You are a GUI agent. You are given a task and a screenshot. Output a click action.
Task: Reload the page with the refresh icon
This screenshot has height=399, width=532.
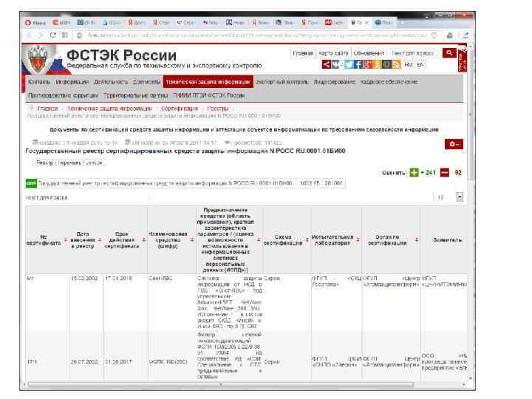[x=53, y=35]
